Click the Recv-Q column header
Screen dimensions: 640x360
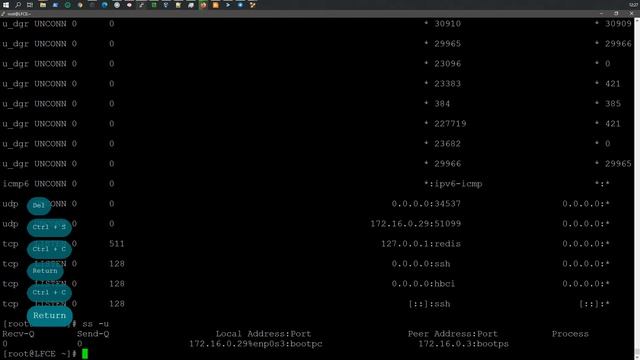coord(18,334)
